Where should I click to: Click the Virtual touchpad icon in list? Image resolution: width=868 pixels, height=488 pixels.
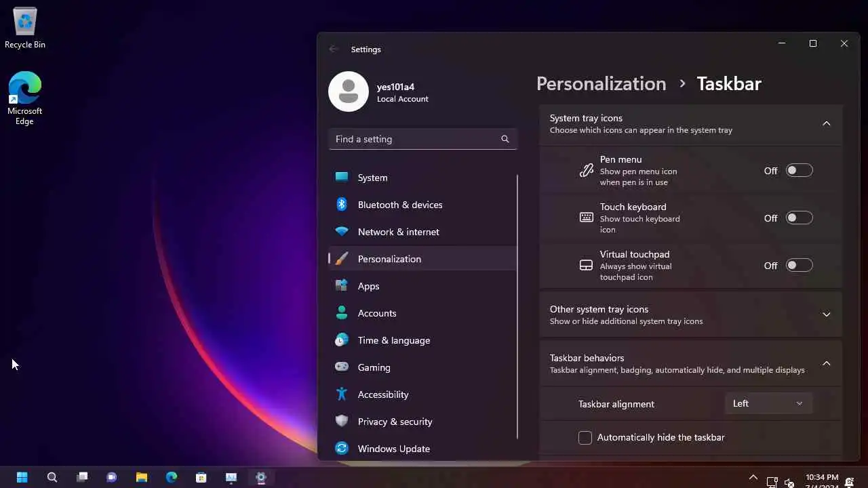click(587, 265)
